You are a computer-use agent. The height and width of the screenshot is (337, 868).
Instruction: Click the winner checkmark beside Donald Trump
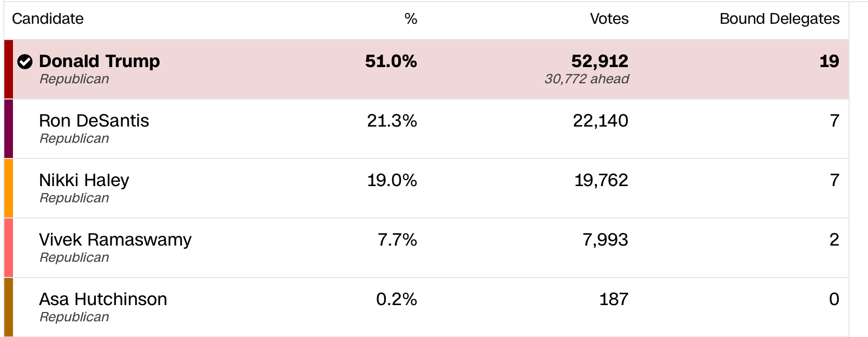[x=25, y=62]
